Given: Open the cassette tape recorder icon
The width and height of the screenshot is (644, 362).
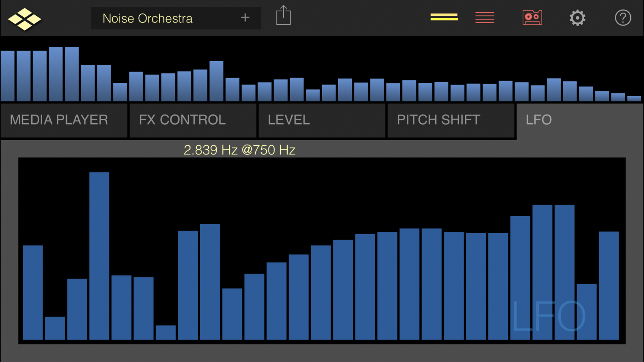Looking at the screenshot, I should click(532, 18).
